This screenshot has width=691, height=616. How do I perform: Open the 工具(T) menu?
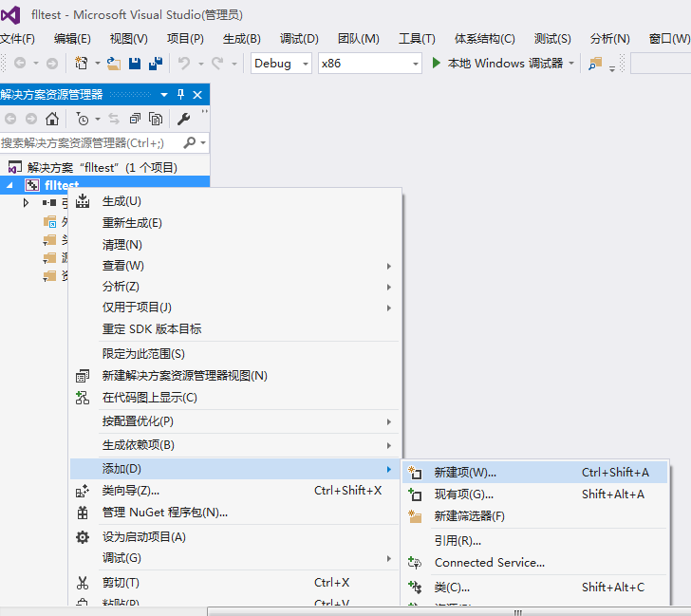coord(417,39)
